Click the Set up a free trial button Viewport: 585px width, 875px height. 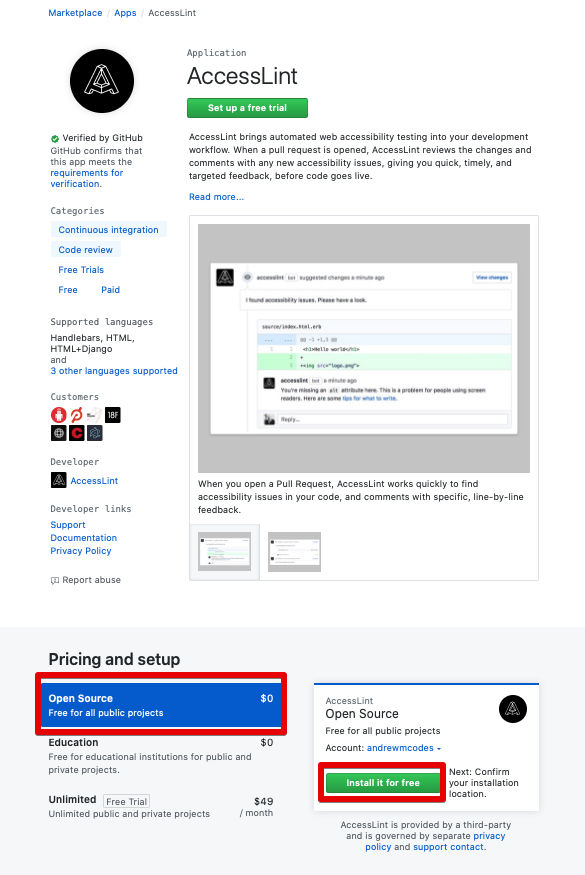[247, 108]
